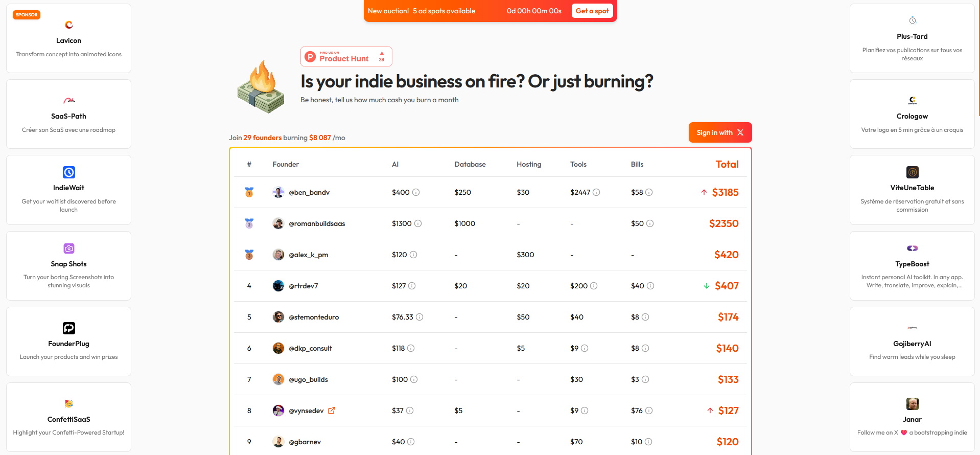This screenshot has width=980, height=455.
Task: Click the ViteUneTable sponsor icon
Action: click(912, 172)
